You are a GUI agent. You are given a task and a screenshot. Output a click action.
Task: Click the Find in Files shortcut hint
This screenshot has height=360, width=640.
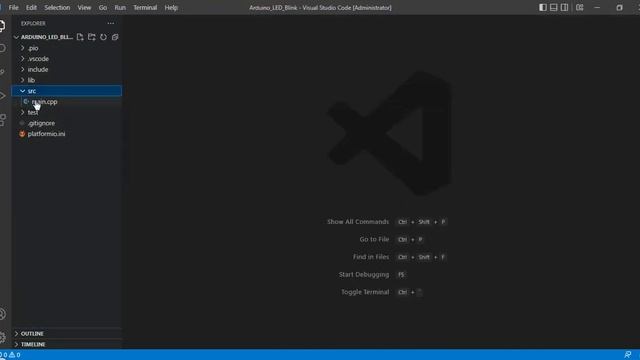399,257
